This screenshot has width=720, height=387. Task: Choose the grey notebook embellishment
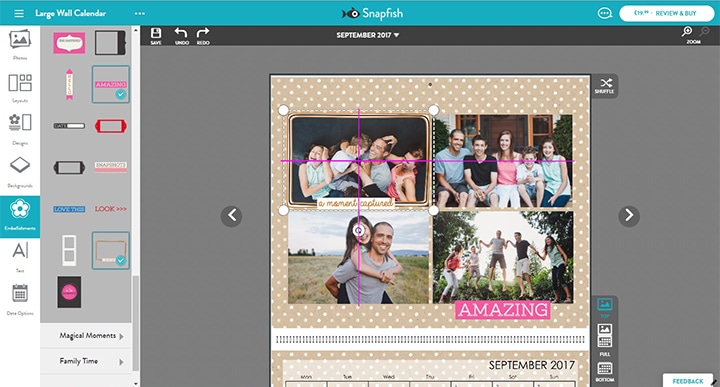110,43
